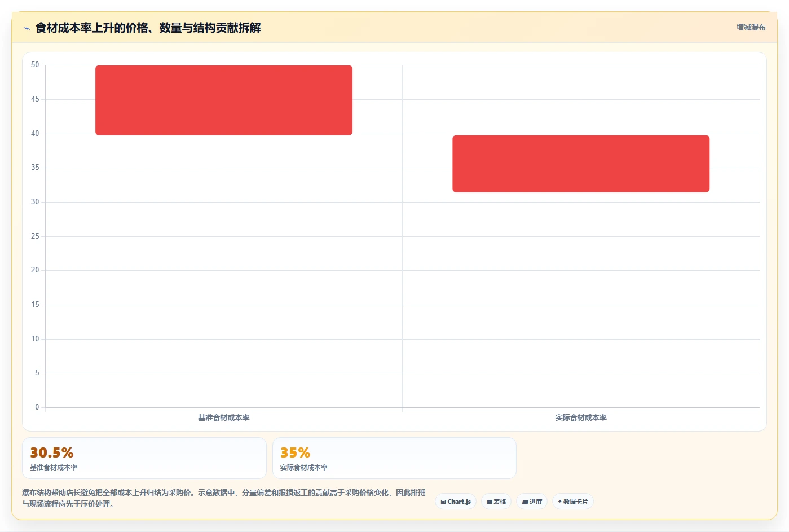Image resolution: width=789 pixels, height=532 pixels.
Task: Click the y-axis value 45
Action: pyautogui.click(x=35, y=99)
